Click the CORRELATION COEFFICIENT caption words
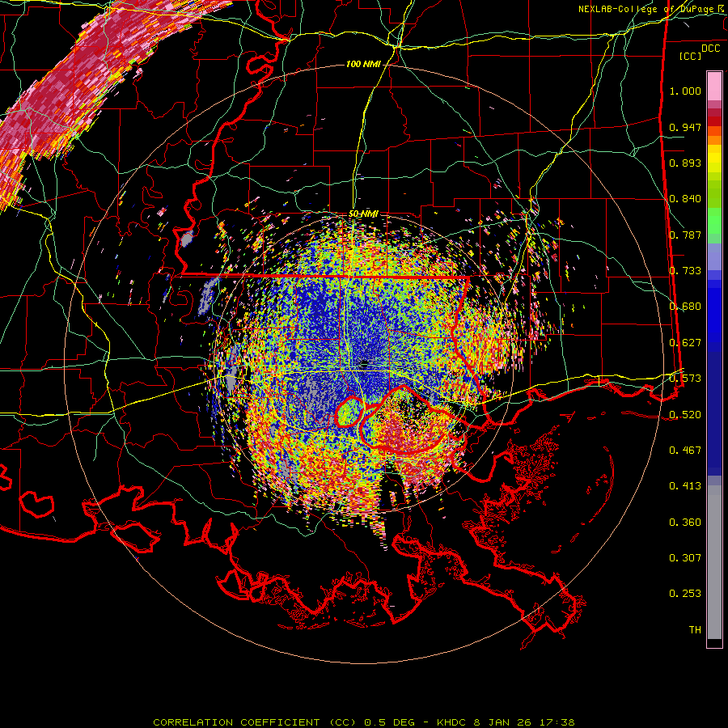728x728 pixels. (236, 722)
